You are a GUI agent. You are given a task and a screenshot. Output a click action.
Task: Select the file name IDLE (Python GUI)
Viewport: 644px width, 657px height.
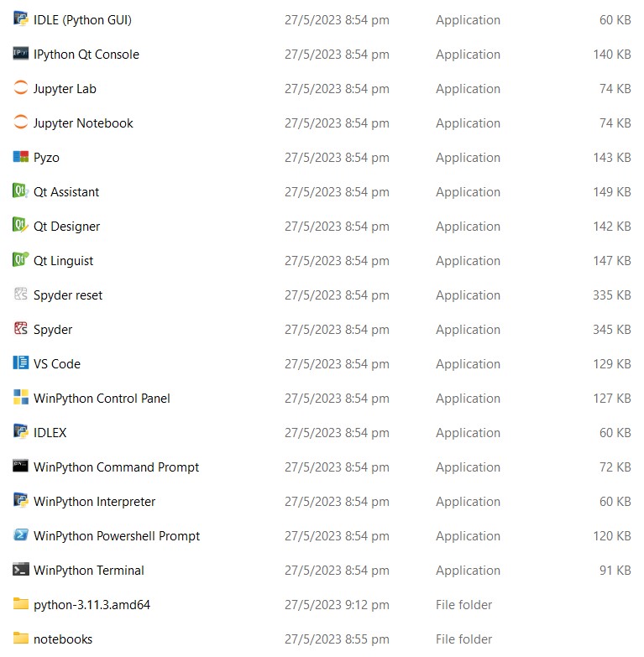(82, 20)
